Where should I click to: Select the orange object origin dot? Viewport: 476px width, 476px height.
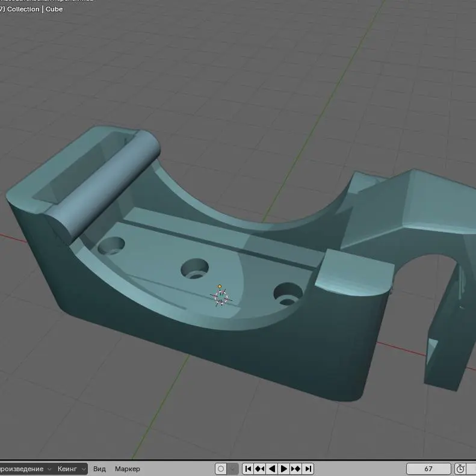tap(220, 286)
